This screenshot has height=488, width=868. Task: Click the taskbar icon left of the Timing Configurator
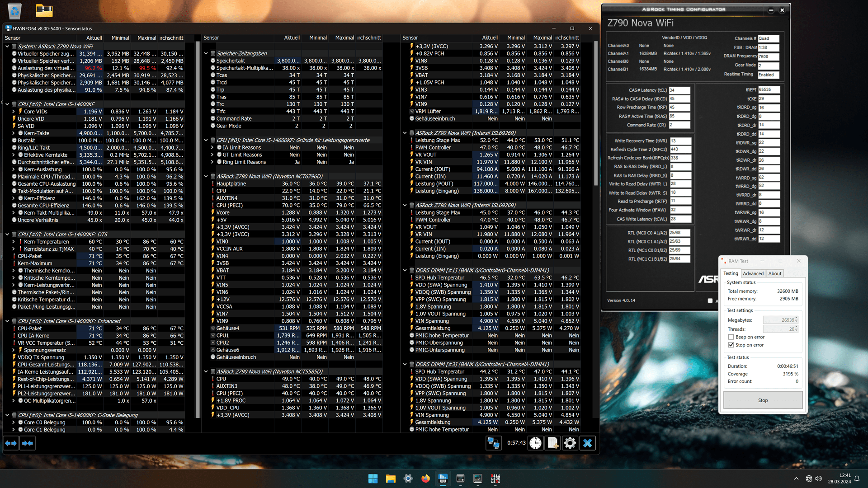coord(460,479)
